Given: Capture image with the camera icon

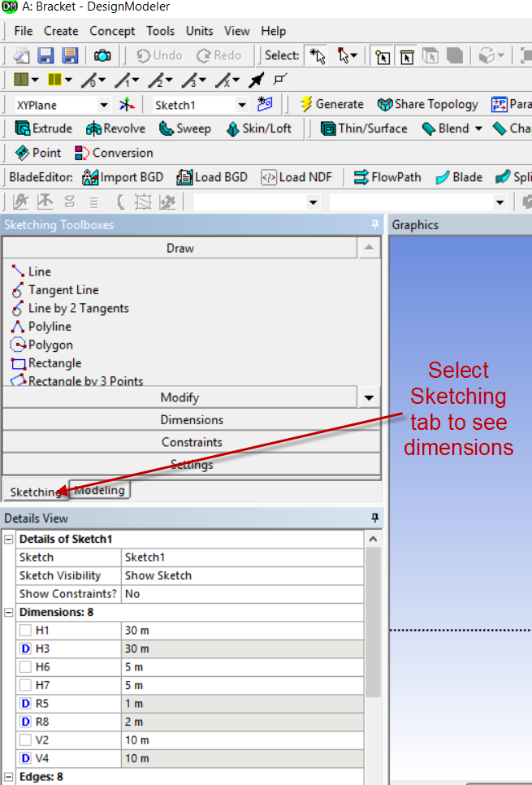Looking at the screenshot, I should [x=102, y=55].
